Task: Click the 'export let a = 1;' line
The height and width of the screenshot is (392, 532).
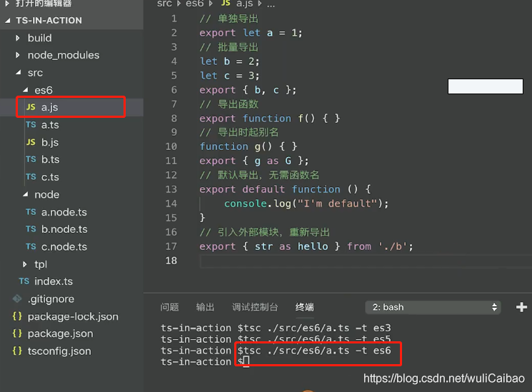Action: pos(251,33)
